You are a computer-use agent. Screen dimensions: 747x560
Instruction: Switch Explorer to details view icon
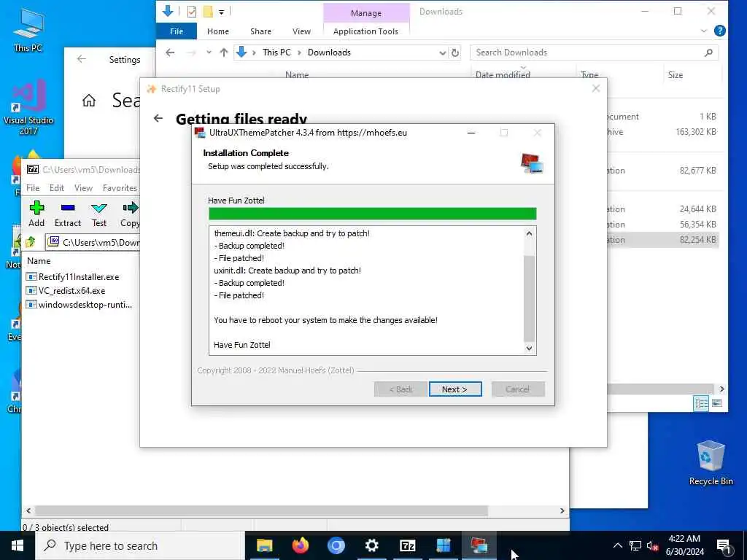701,403
